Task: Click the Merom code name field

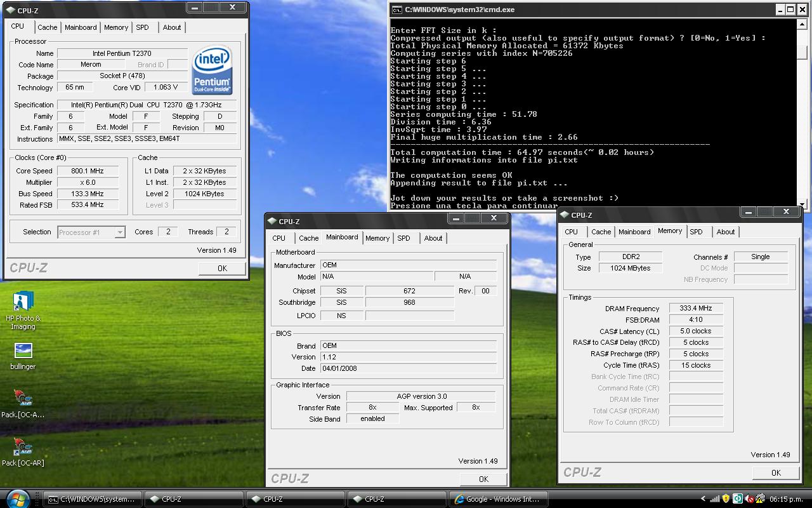Action: (91, 65)
